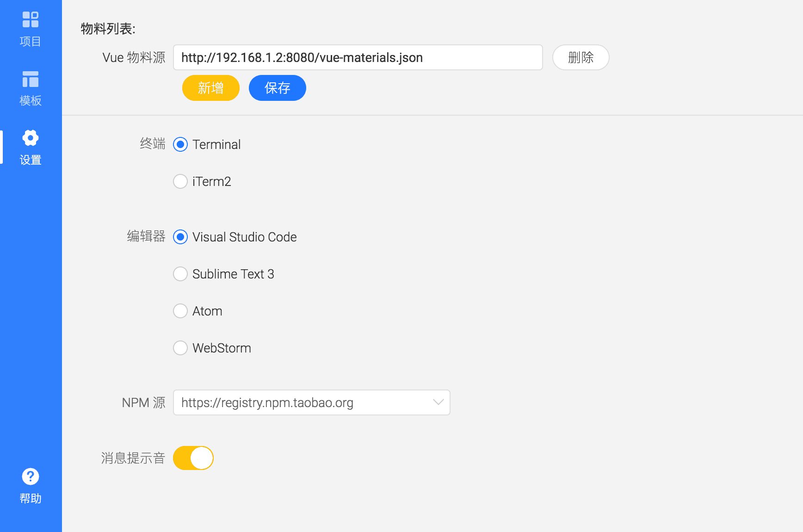Click the blue 保存 save button
Image resolution: width=803 pixels, height=532 pixels.
(278, 88)
